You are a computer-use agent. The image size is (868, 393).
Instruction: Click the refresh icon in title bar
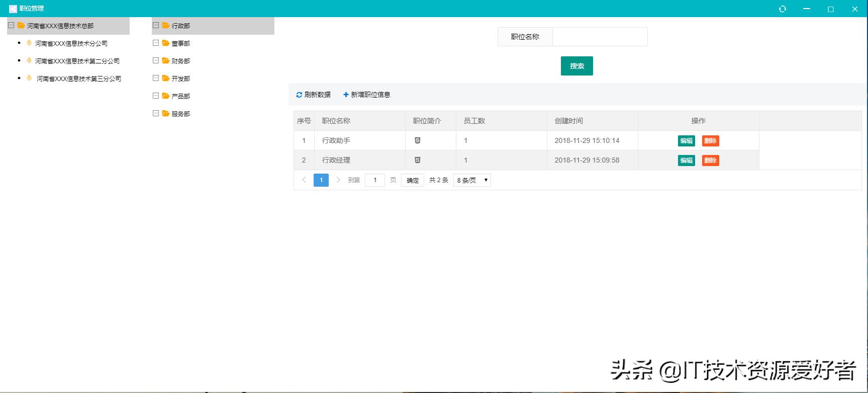pos(782,9)
